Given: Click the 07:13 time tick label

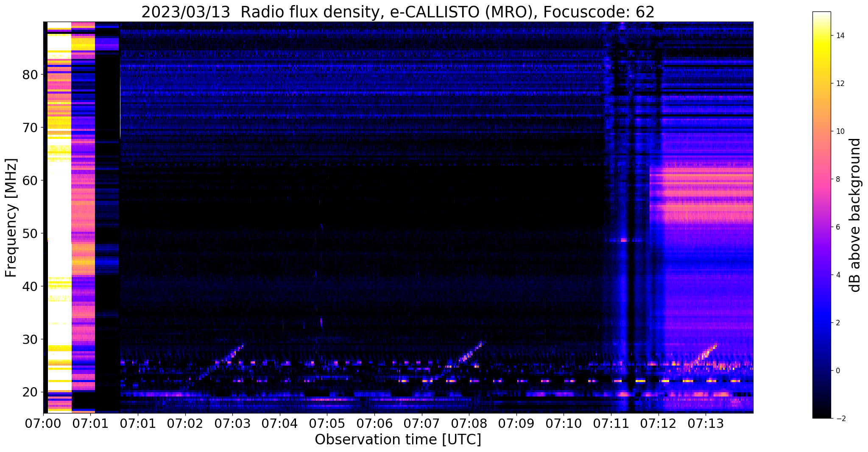Looking at the screenshot, I should 706,423.
